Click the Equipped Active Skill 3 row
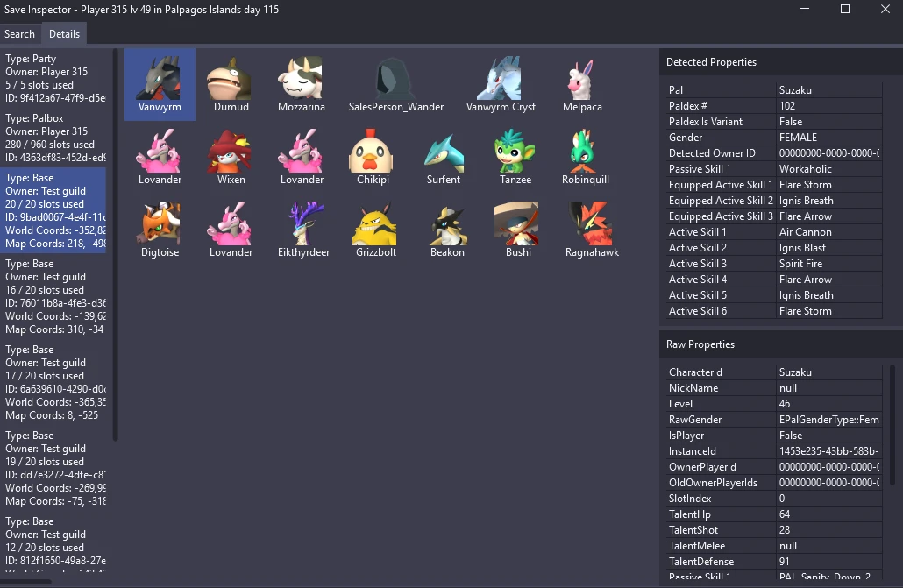 click(773, 216)
